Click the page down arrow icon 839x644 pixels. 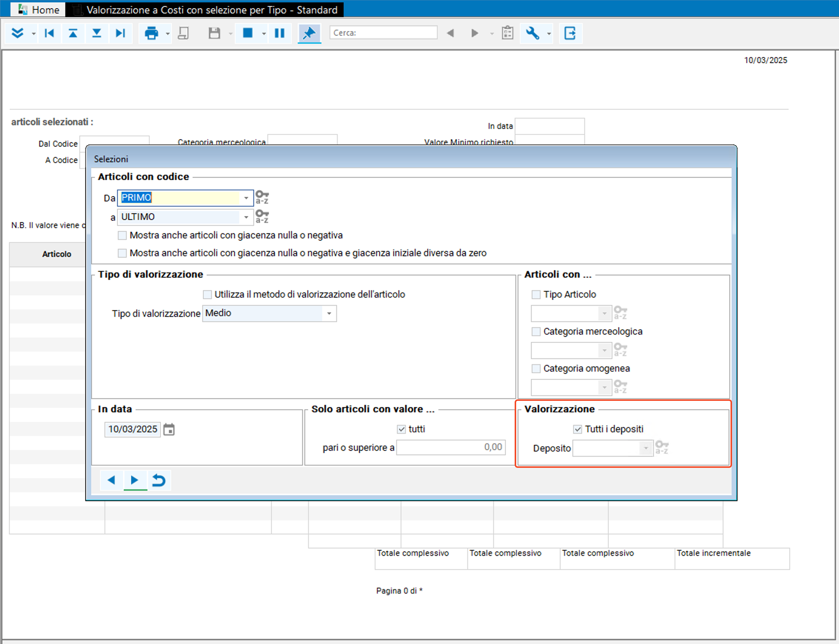click(97, 33)
